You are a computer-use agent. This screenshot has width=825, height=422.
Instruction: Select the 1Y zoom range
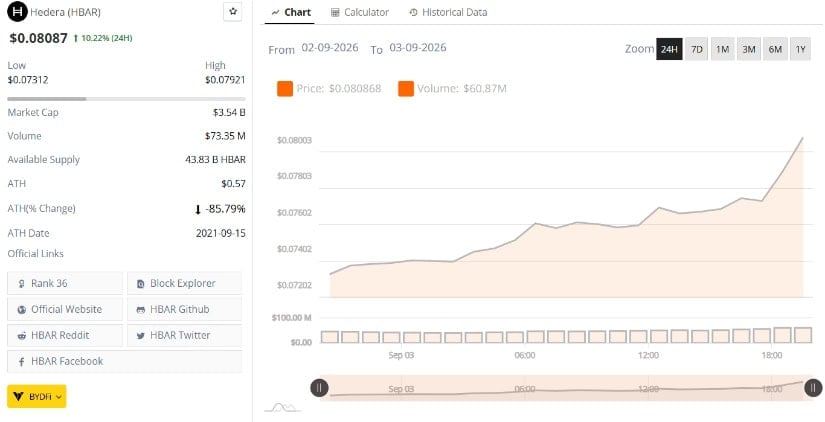(x=800, y=49)
